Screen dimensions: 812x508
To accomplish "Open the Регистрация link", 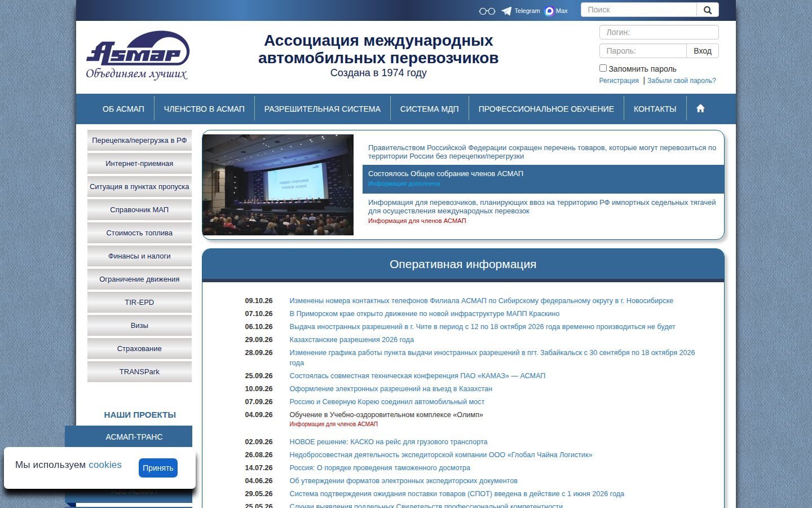I will pyautogui.click(x=619, y=81).
